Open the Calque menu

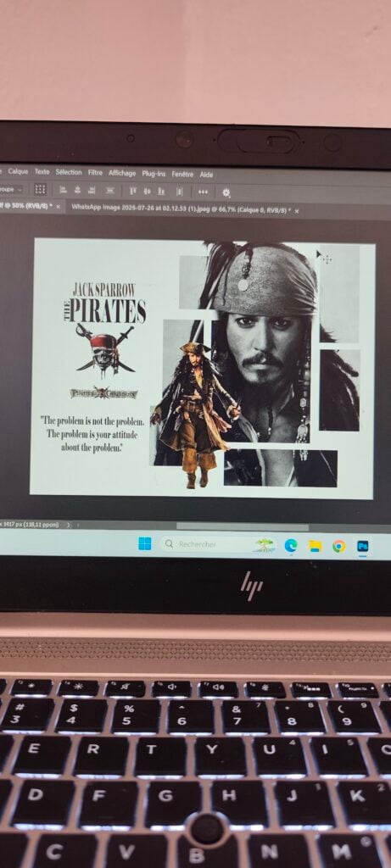19,171
